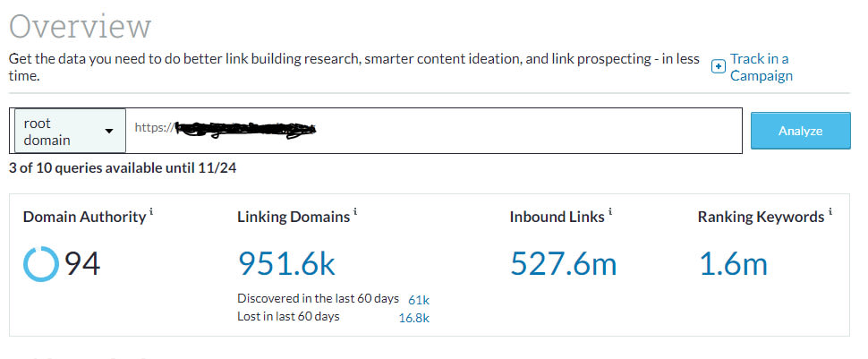Click the Track in a Campaign plus icon
Screen dimensions: 868x359
click(x=718, y=67)
